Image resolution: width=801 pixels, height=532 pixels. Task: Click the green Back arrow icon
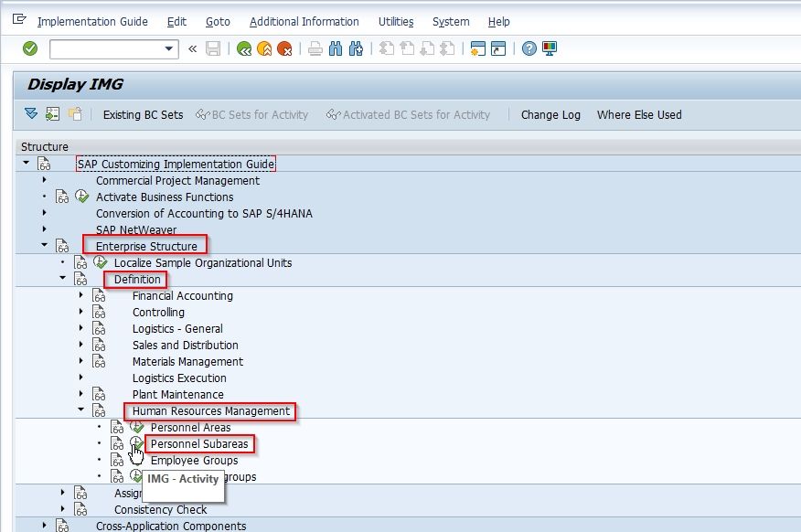244,48
